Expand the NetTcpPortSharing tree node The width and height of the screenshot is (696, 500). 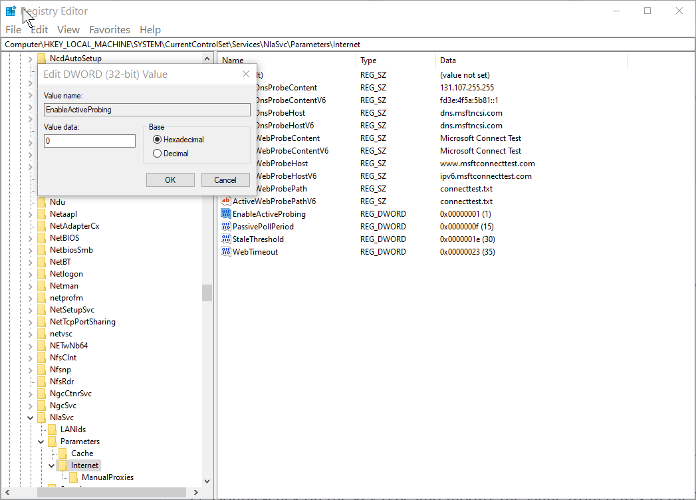pos(30,322)
